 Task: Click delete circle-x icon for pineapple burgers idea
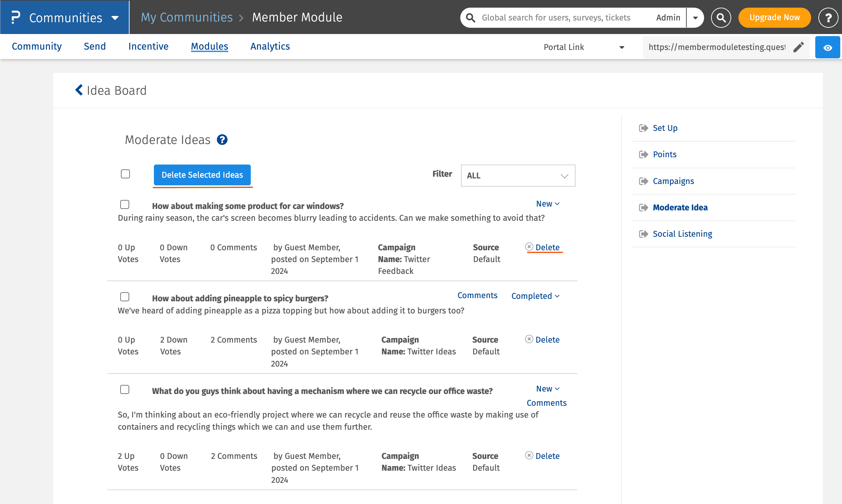529,339
